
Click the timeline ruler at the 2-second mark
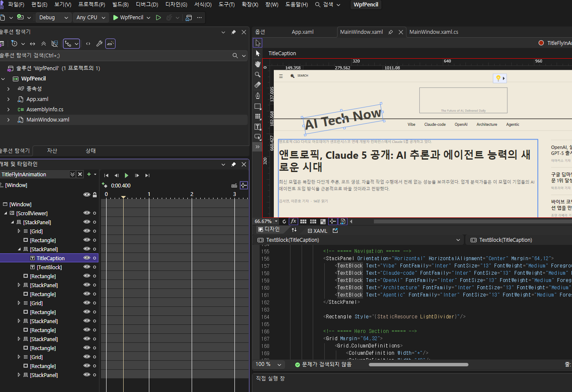pos(192,195)
